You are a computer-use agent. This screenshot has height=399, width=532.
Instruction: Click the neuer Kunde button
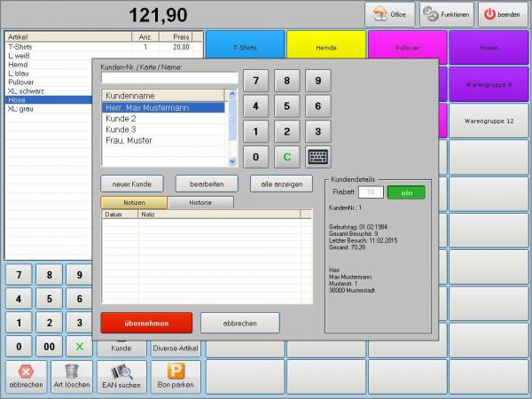tap(131, 184)
